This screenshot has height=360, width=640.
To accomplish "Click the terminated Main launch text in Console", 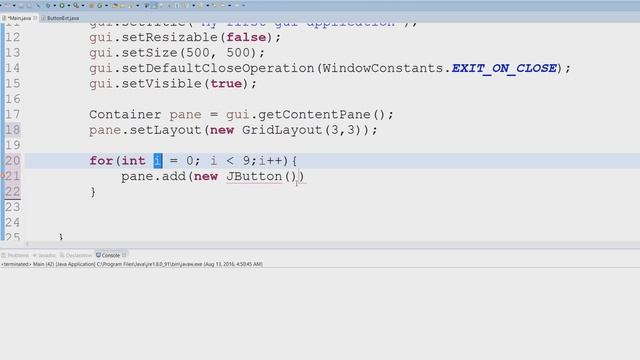I will pos(132,264).
